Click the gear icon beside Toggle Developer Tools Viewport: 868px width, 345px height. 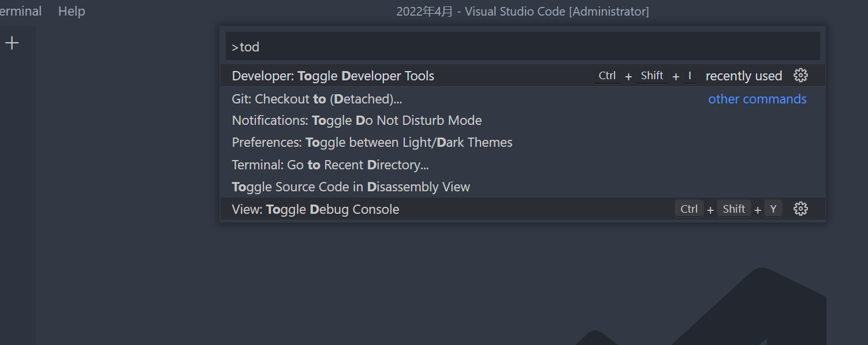(800, 75)
